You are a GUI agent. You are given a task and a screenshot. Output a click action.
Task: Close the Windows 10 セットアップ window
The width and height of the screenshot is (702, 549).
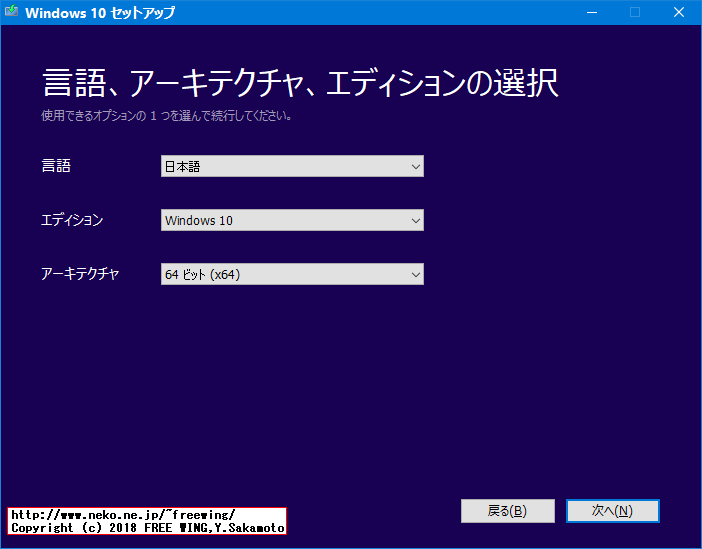pos(679,12)
